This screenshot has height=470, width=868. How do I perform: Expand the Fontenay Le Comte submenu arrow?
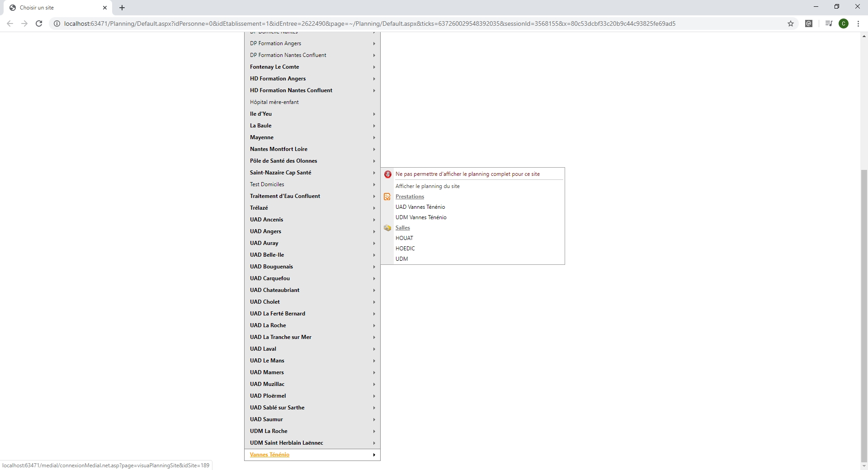(374, 67)
